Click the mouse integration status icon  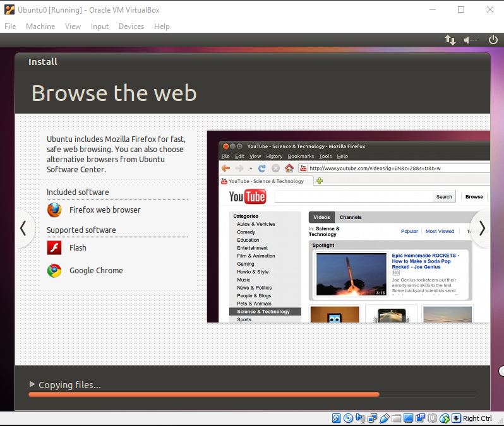click(x=445, y=418)
